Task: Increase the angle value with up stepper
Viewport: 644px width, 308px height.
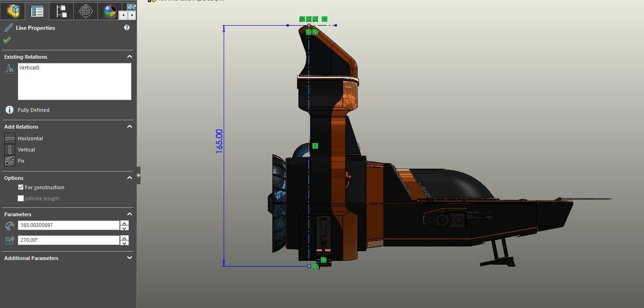Action: pyautogui.click(x=124, y=238)
